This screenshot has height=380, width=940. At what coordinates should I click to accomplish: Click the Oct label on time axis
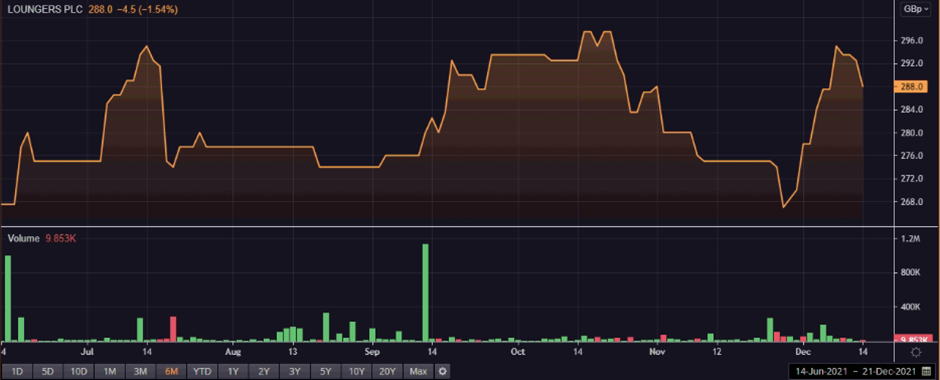click(519, 351)
